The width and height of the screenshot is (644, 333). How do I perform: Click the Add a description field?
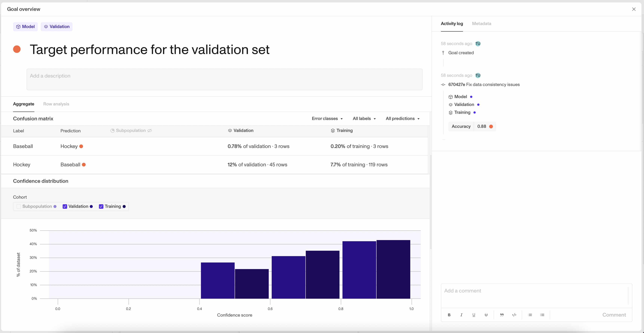[224, 79]
